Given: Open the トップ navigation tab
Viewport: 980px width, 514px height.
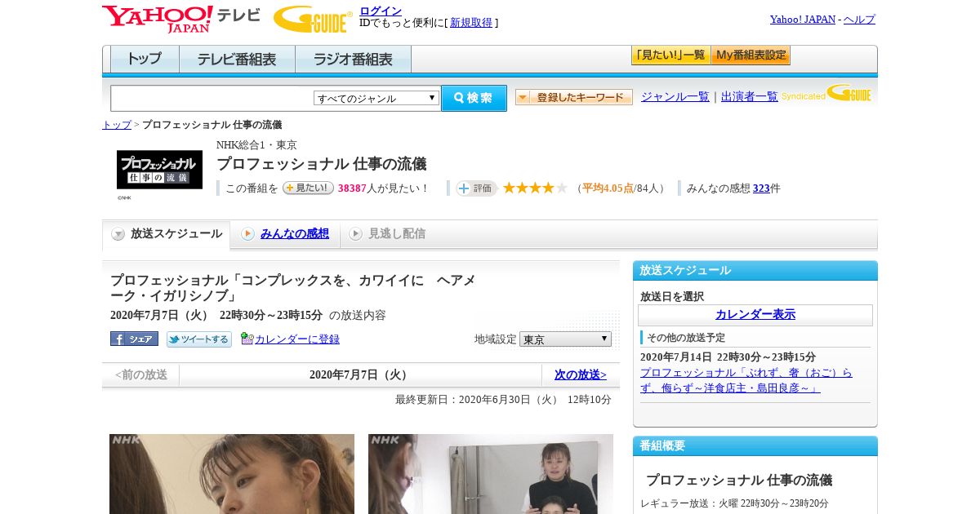Looking at the screenshot, I should [145, 60].
